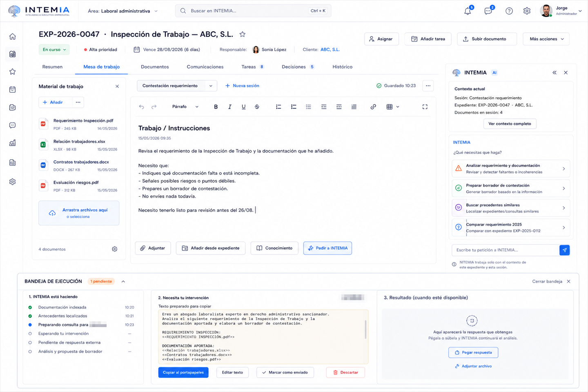Click the Descartar button
588x392 pixels.
click(345, 372)
